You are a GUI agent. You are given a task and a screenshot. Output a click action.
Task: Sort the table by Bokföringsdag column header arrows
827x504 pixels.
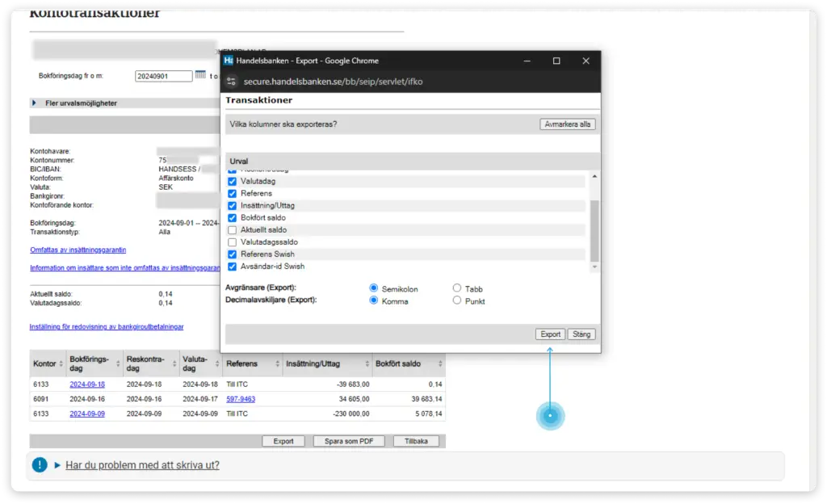(118, 363)
